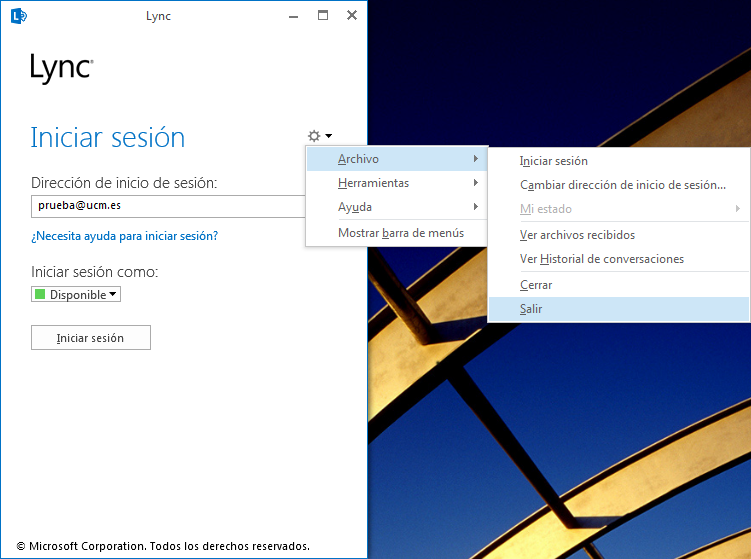Click the sign-in address input field
The height and width of the screenshot is (559, 751).
168,206
